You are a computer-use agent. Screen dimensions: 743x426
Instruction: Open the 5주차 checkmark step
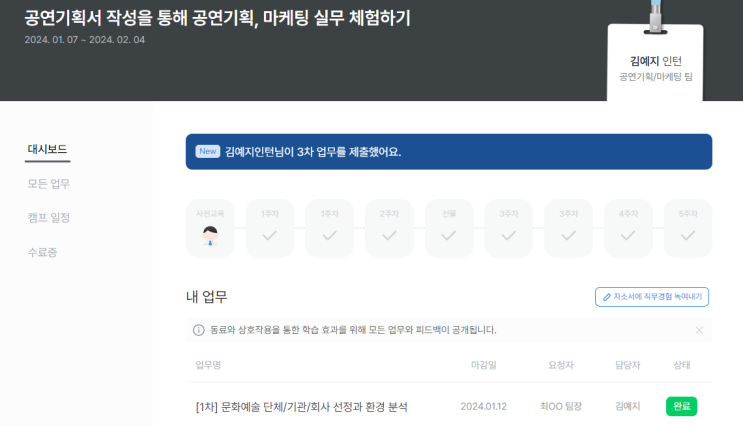pos(688,228)
